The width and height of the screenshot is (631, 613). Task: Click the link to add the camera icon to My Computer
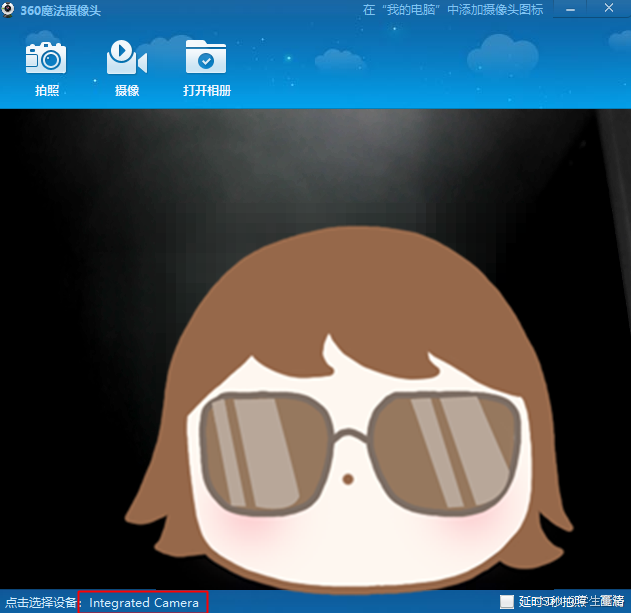[453, 10]
